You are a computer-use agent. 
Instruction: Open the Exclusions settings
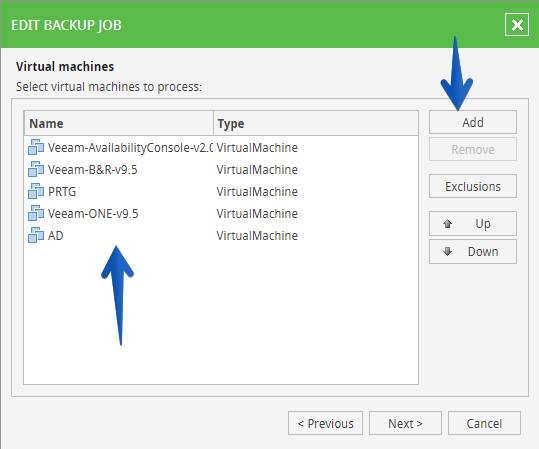click(473, 186)
